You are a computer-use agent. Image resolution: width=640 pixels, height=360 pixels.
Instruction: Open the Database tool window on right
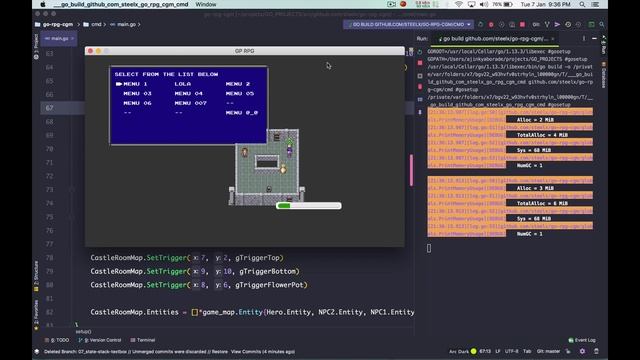pyautogui.click(x=604, y=75)
